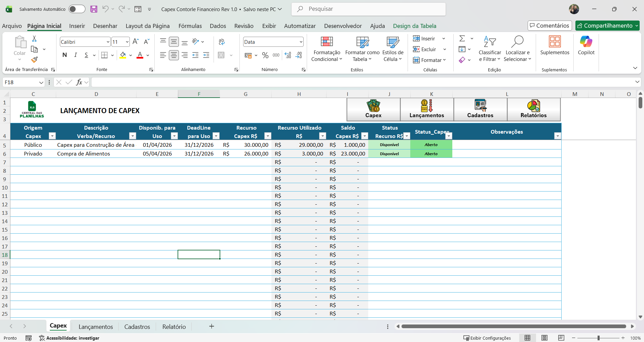Click the zoom slider in status bar
This screenshot has height=342, width=644.
[x=598, y=338]
